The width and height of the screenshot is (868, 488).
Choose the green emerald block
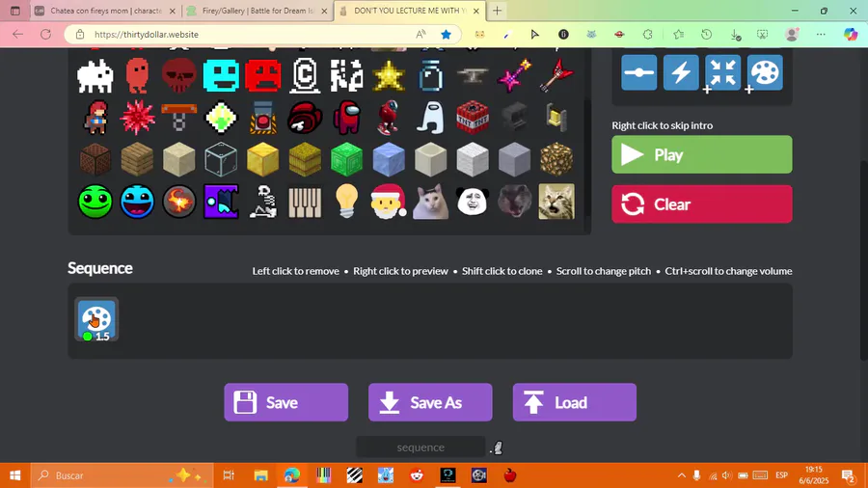click(x=346, y=159)
